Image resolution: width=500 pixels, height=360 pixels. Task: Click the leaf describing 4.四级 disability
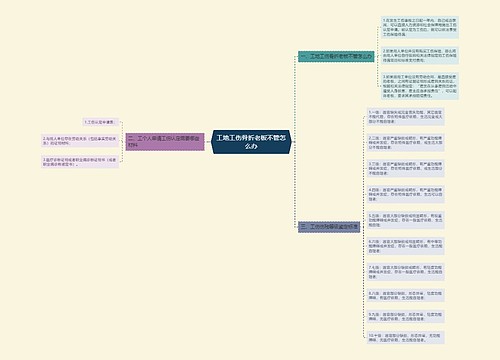[x=406, y=194]
